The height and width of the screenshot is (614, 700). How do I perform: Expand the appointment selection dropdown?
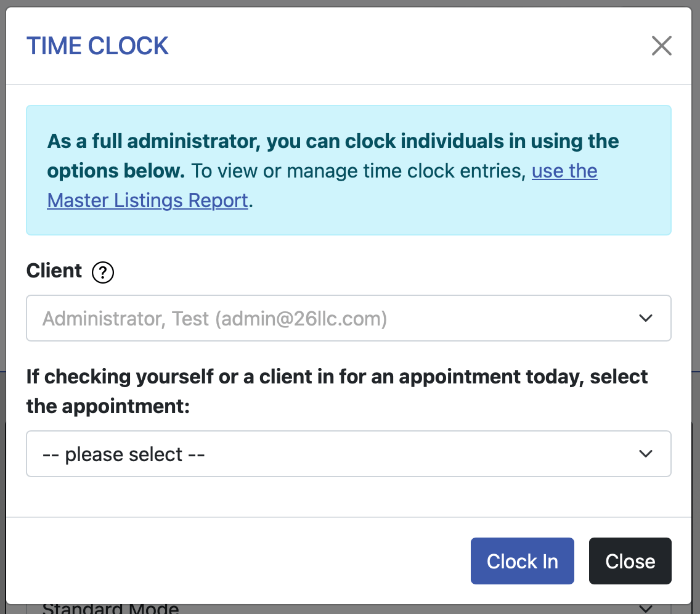[x=348, y=454]
